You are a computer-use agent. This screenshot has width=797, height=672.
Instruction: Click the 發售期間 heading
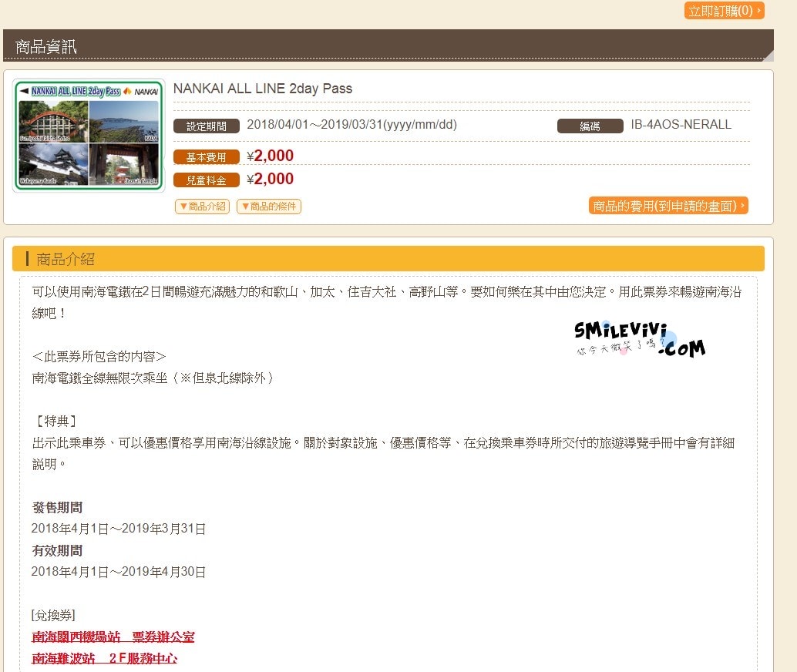click(57, 507)
